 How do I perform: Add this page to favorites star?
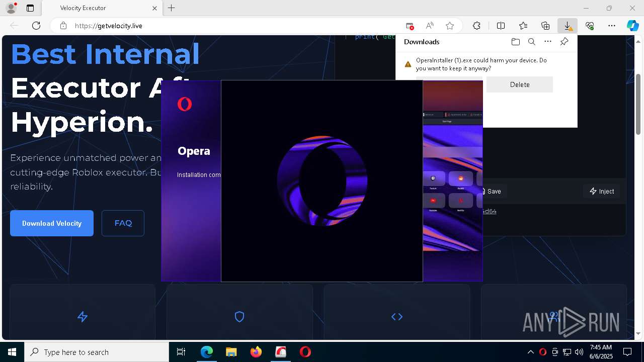point(450,26)
